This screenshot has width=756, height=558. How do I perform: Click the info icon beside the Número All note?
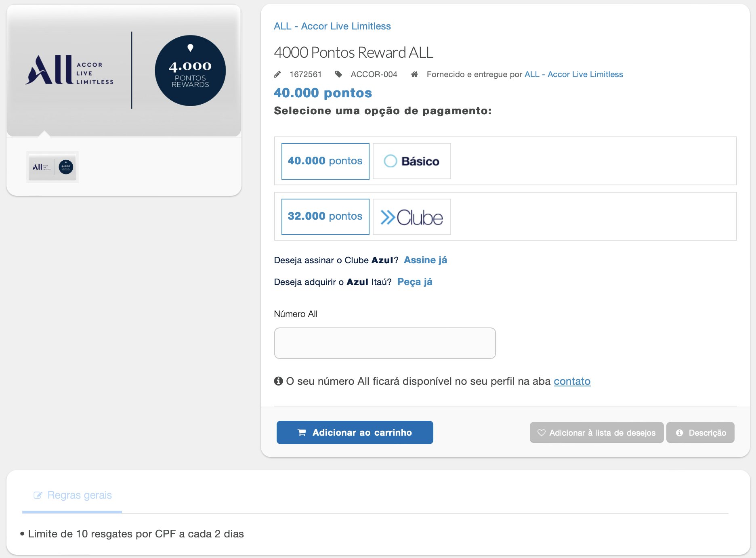278,381
